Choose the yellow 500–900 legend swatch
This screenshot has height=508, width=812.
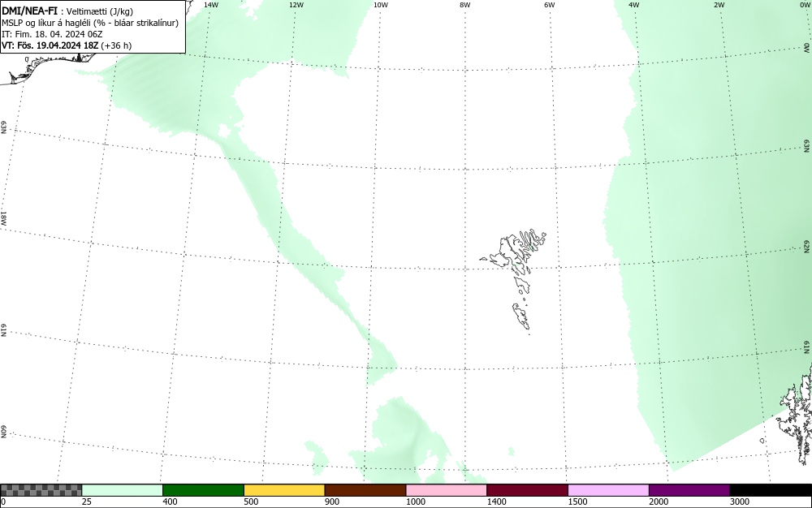[284, 490]
